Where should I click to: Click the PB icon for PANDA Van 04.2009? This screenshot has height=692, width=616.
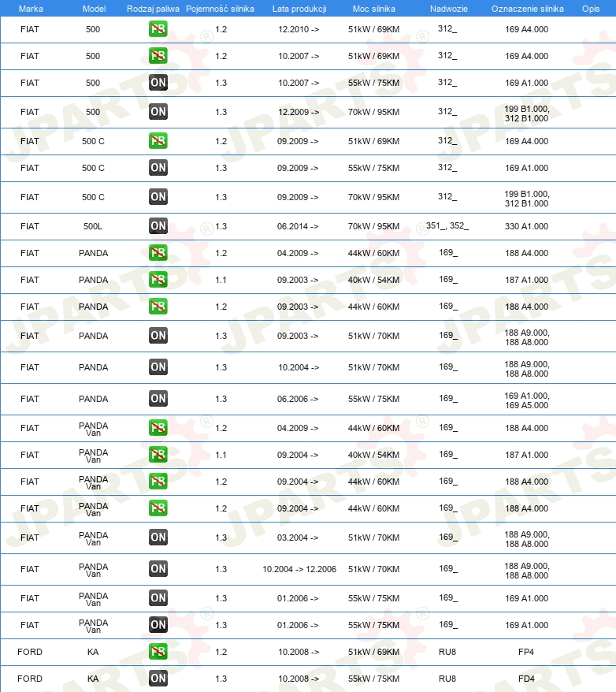[158, 428]
